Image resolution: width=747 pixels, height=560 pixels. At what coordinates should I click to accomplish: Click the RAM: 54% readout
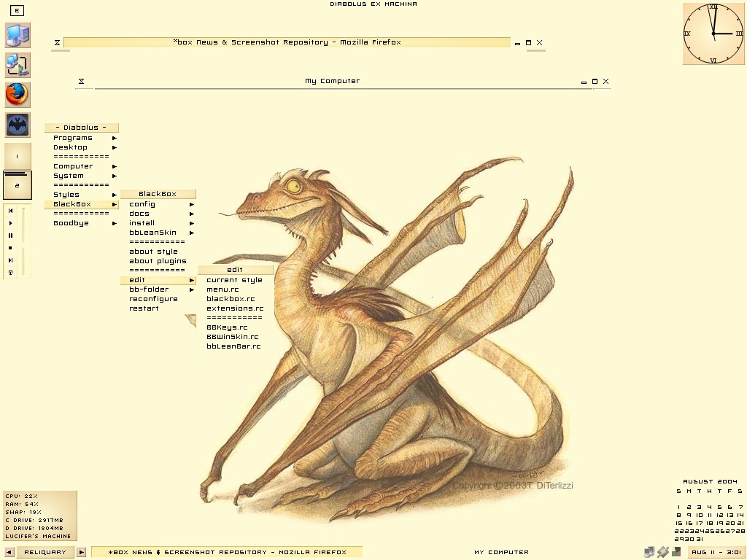click(x=22, y=505)
